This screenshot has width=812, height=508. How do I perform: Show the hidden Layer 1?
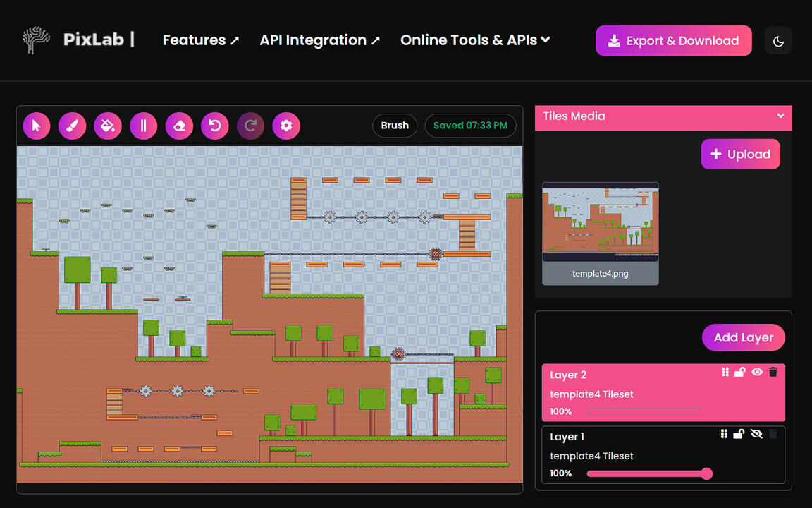757,433
